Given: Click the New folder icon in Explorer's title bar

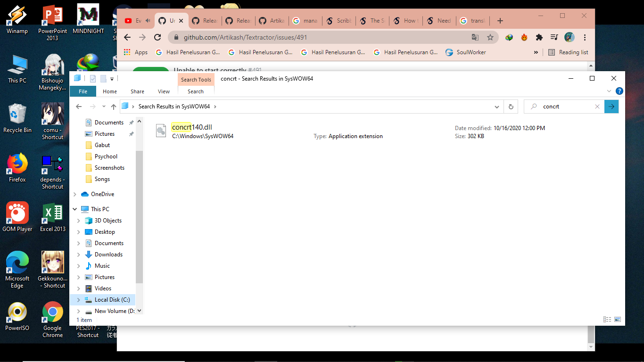Looking at the screenshot, I should pyautogui.click(x=103, y=79).
